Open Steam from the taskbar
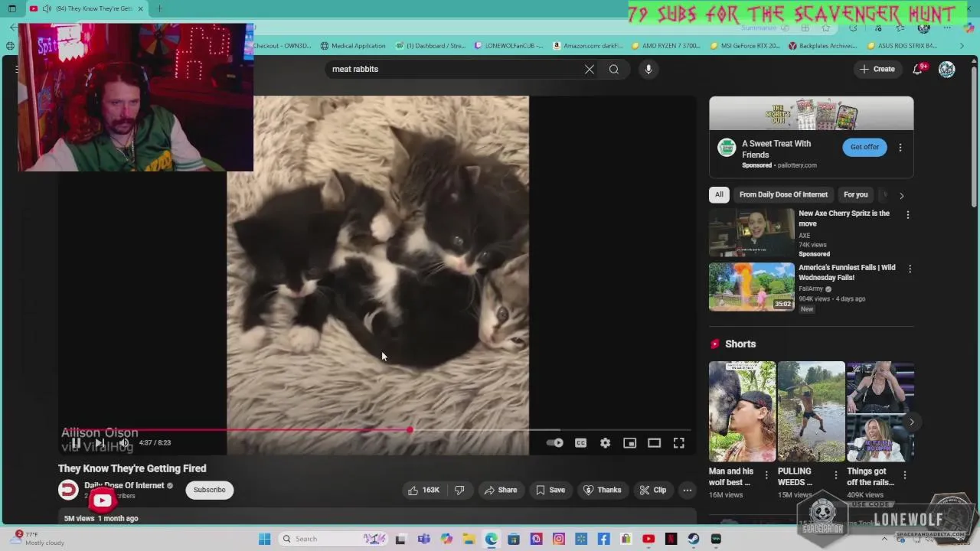Viewport: 980px width, 551px height. (x=694, y=539)
